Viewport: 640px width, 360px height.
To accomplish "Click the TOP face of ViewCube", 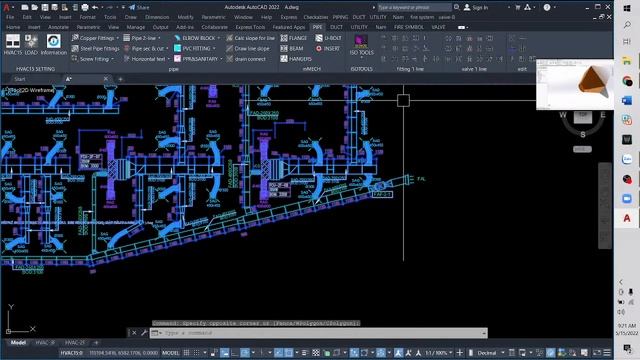I will click(582, 116).
